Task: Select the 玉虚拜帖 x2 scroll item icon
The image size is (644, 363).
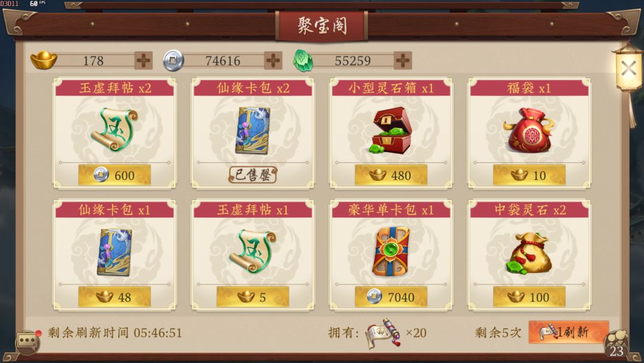Action: click(x=114, y=130)
